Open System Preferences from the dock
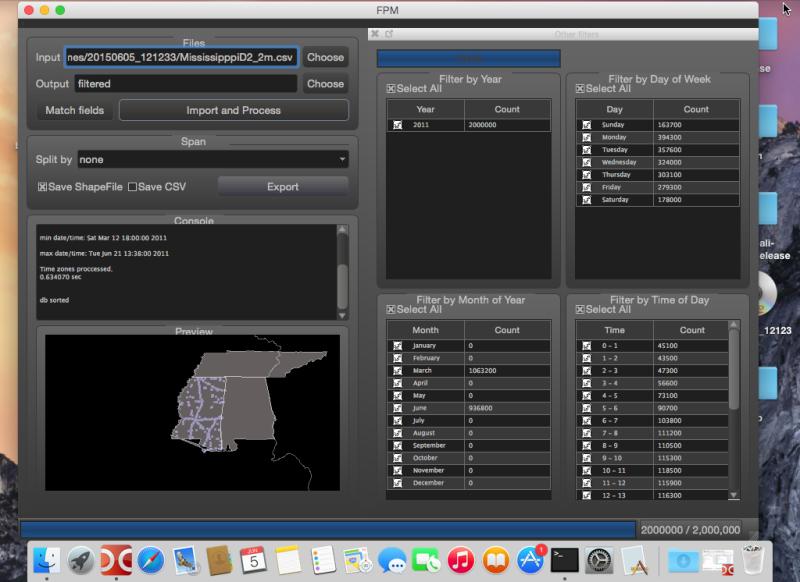The image size is (800, 582). [x=599, y=560]
